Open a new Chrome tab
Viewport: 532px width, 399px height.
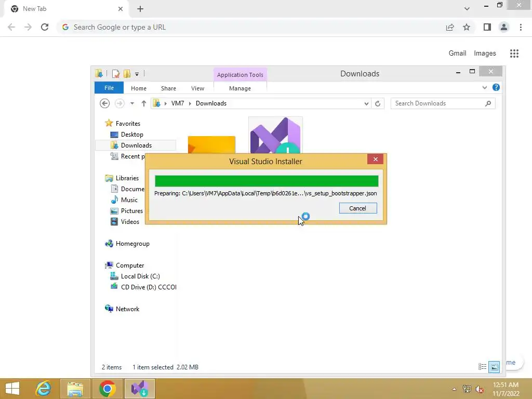140,9
